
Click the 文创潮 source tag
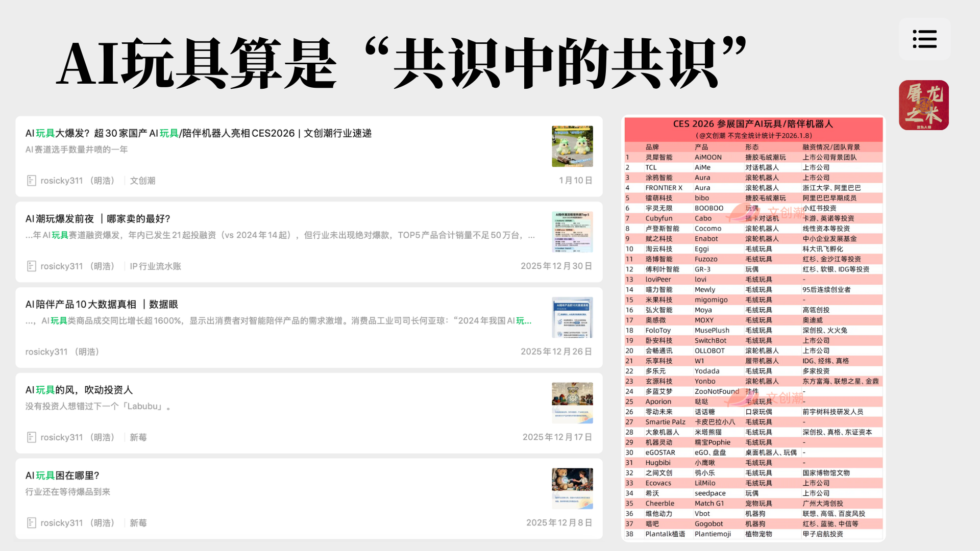[x=142, y=181]
